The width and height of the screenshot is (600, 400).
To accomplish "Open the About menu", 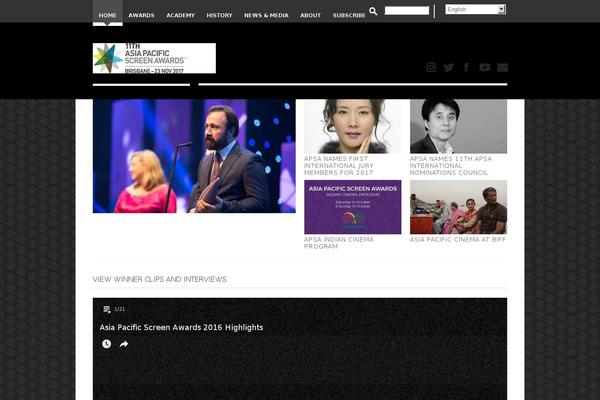I will click(x=310, y=15).
